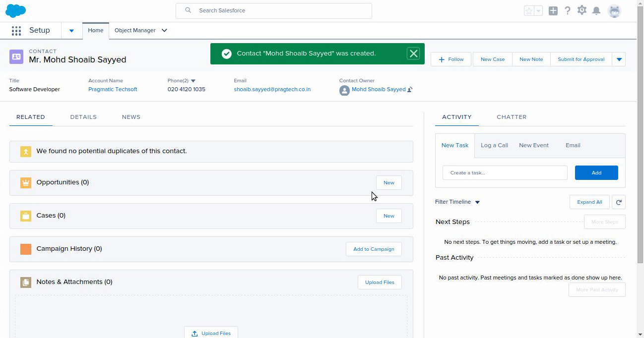Viewport: 644px width, 338px height.
Task: Open the Help question mark icon
Action: coord(568,11)
